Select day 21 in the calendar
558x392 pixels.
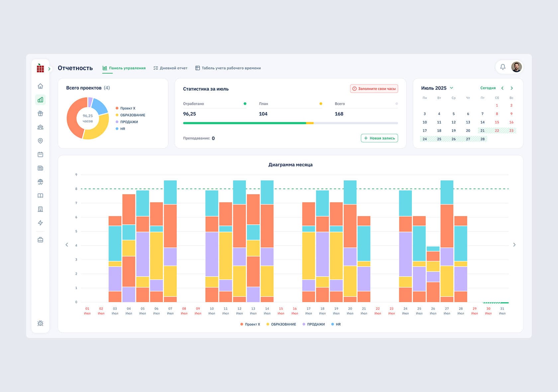(482, 130)
